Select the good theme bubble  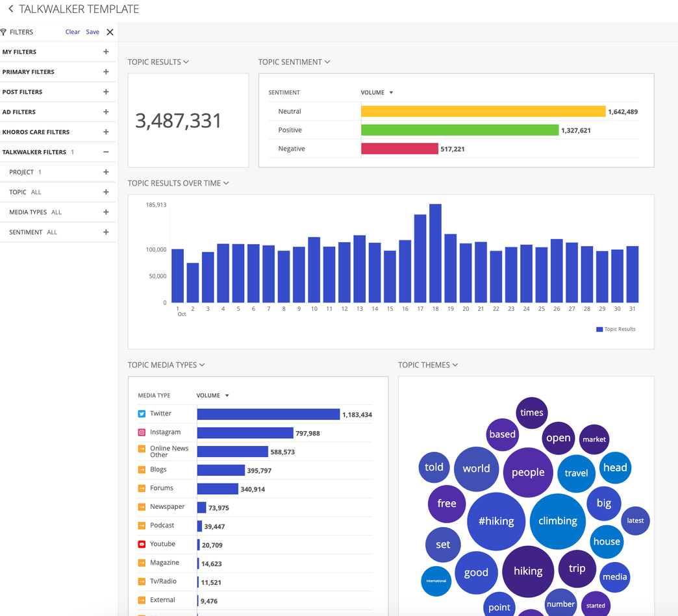476,573
